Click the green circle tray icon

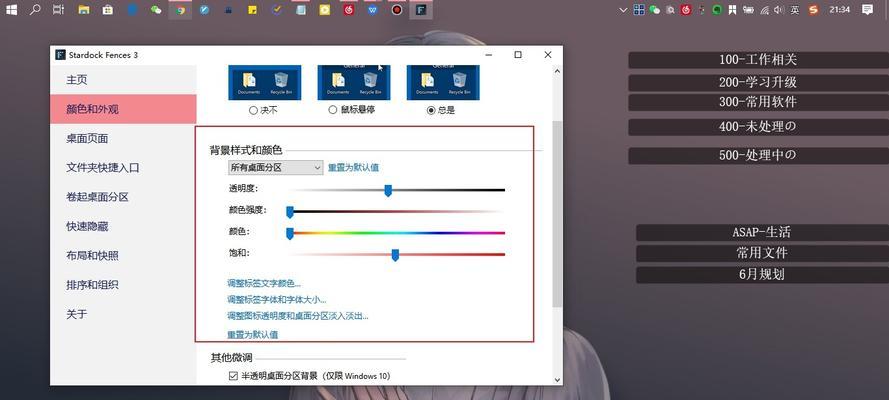pyautogui.click(x=717, y=10)
